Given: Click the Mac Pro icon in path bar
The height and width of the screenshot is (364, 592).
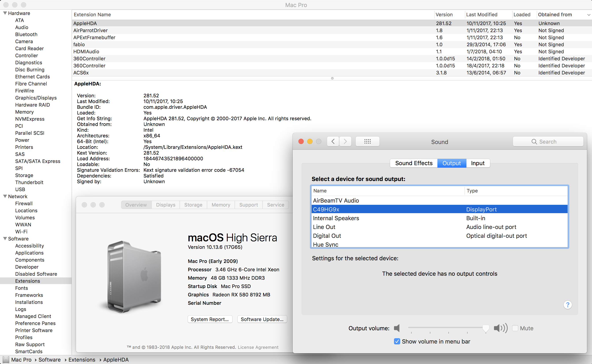Looking at the screenshot, I should 6,360.
